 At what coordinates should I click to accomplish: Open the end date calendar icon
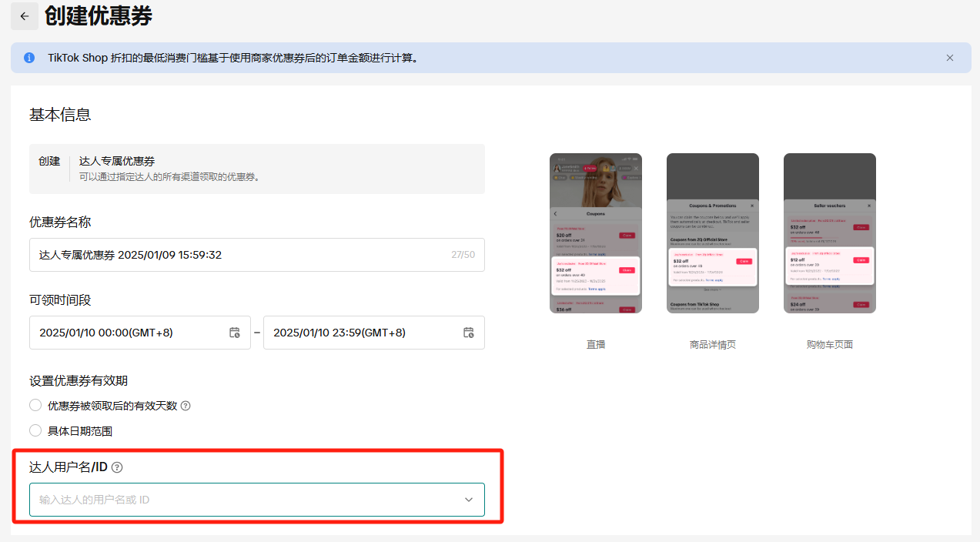click(468, 333)
